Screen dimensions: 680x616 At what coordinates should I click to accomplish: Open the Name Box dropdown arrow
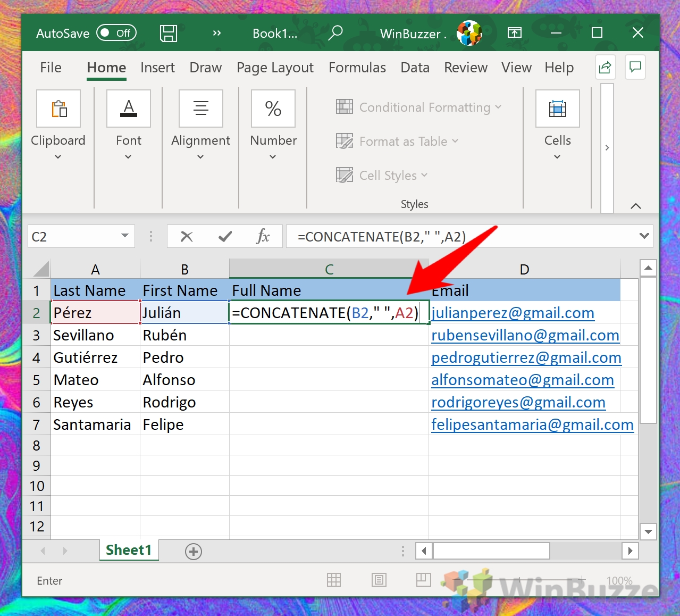(125, 236)
